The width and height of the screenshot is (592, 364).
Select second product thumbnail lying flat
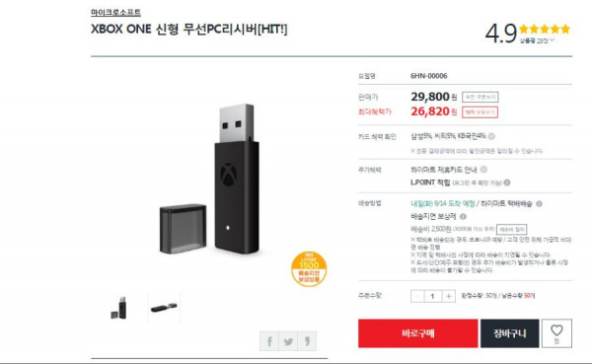164,308
